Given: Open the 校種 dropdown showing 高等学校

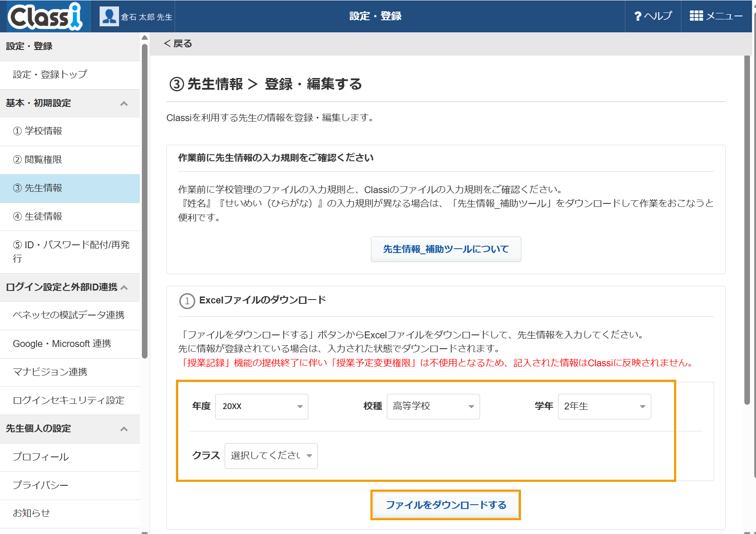Looking at the screenshot, I should 433,406.
